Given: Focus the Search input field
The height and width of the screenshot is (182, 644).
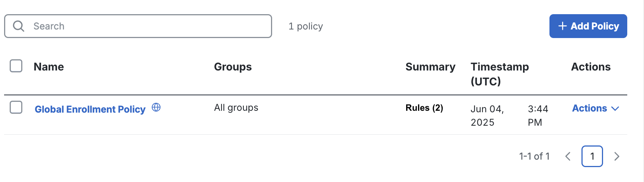Looking at the screenshot, I should click(x=149, y=26).
